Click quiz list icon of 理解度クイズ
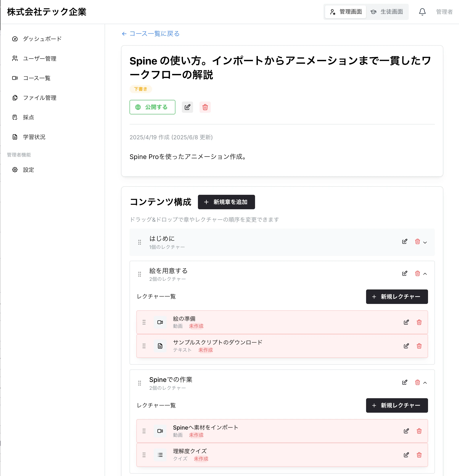 coord(160,455)
